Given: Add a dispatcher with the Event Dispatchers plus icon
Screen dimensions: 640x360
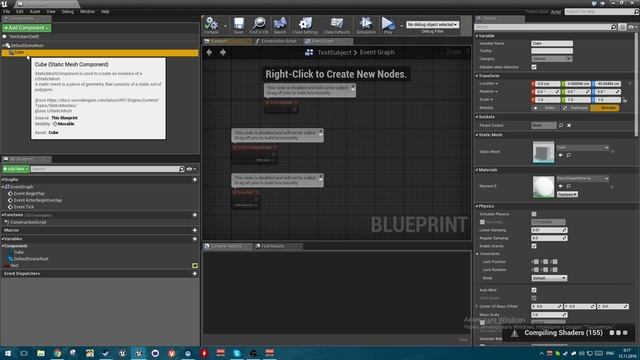Looking at the screenshot, I should [195, 273].
